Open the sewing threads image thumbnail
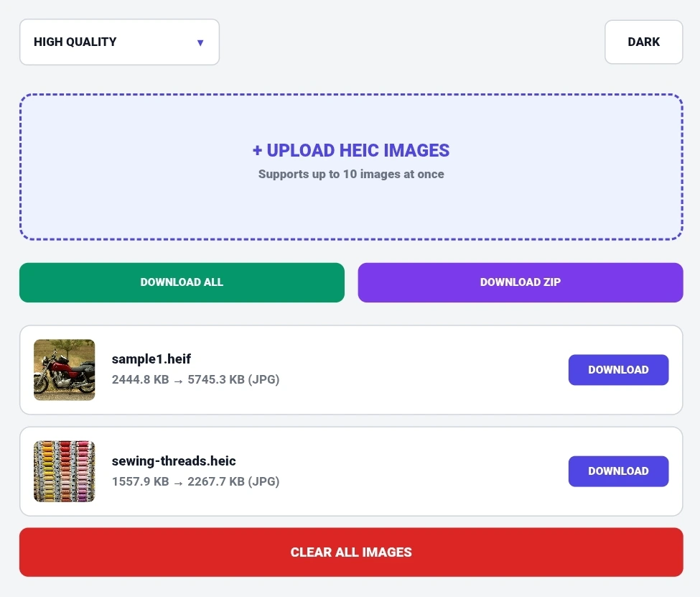Image resolution: width=700 pixels, height=597 pixels. click(x=65, y=471)
